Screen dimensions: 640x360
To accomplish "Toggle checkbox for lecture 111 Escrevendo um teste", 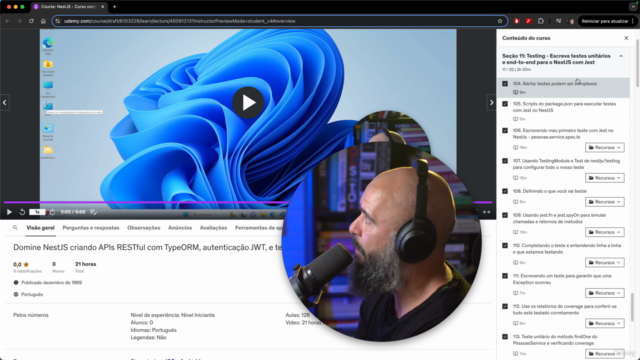I will point(505,276).
